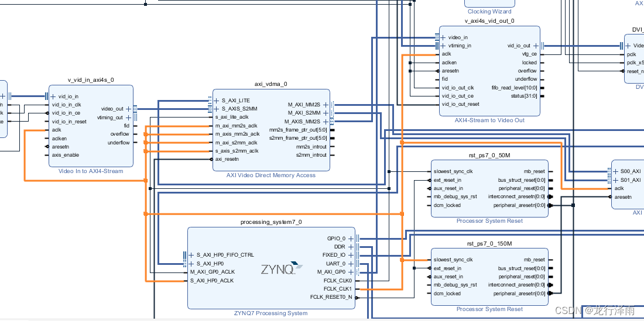The width and height of the screenshot is (644, 321).
Task: Select interconnect_aresetn[0:0] on rst_ps7_0_150M
Action: click(516, 285)
